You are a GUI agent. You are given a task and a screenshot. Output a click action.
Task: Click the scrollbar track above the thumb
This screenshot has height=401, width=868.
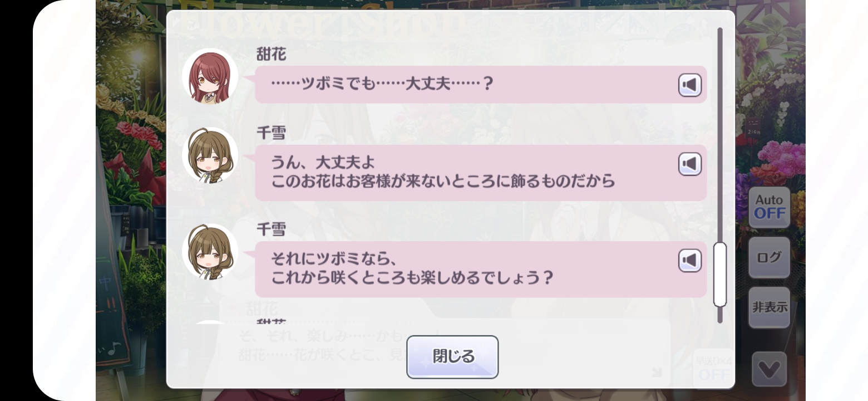point(719,134)
